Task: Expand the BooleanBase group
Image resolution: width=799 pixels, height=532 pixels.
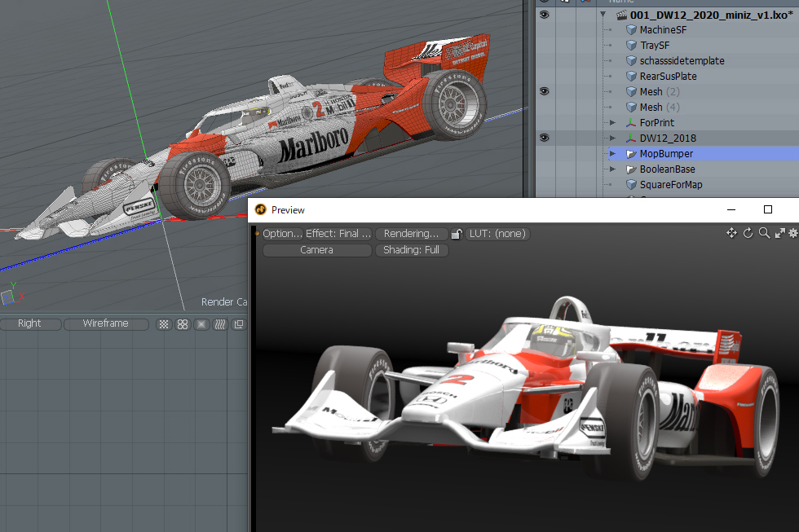Action: tap(612, 169)
